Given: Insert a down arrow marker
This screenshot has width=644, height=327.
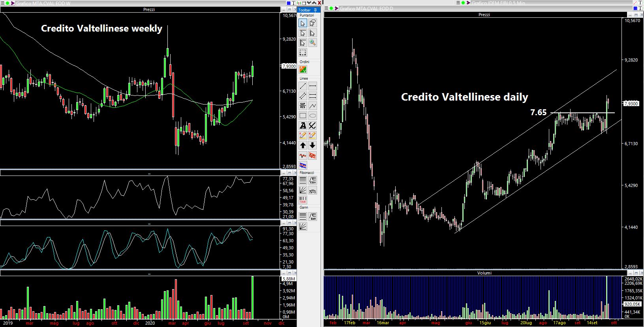Looking at the screenshot, I should click(x=312, y=145).
